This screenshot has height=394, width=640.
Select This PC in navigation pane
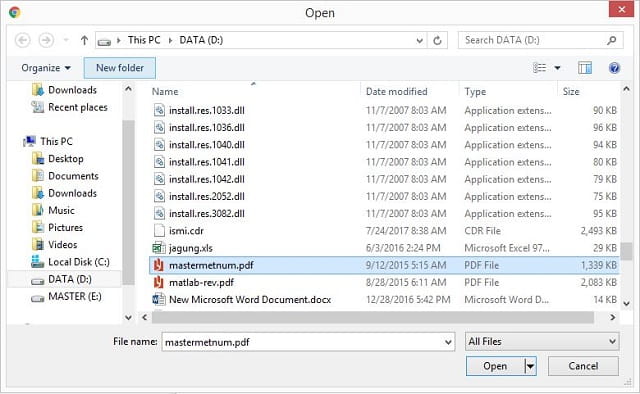pos(48,141)
